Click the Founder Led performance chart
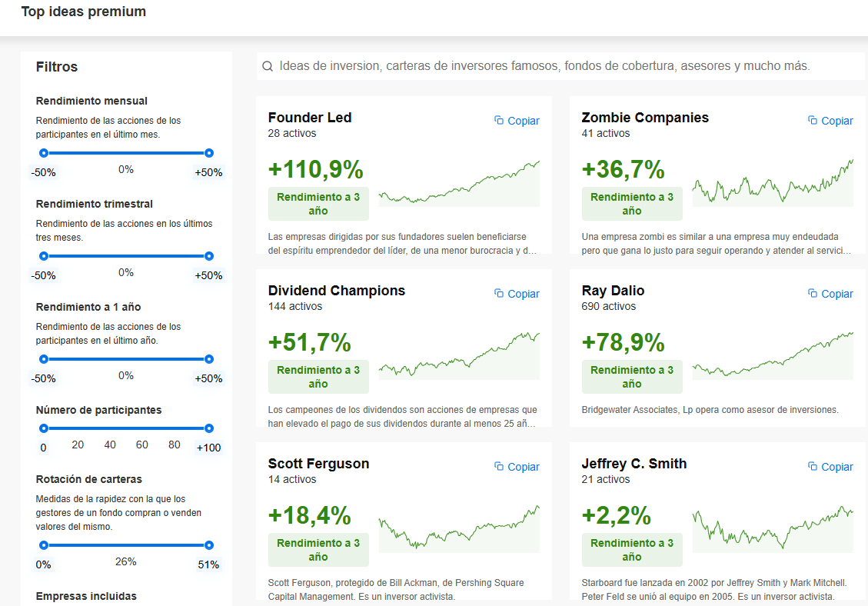Screen dimensions: 868x606 click(459, 183)
